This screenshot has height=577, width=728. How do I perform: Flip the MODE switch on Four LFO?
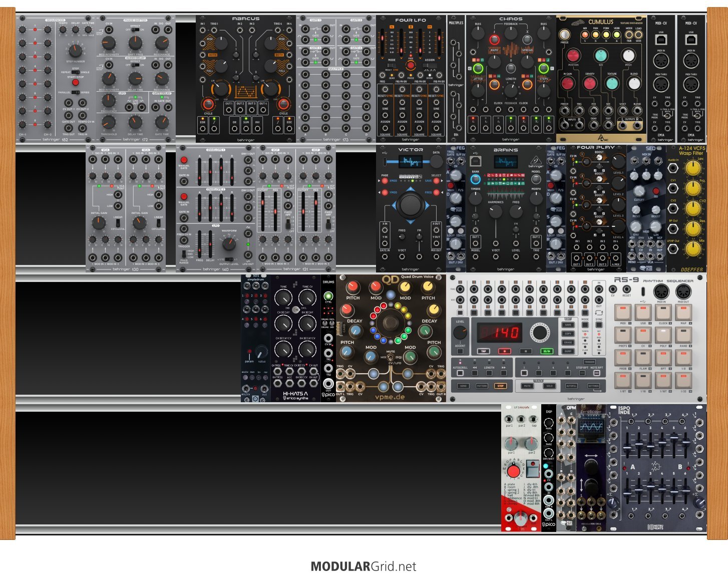[392, 66]
